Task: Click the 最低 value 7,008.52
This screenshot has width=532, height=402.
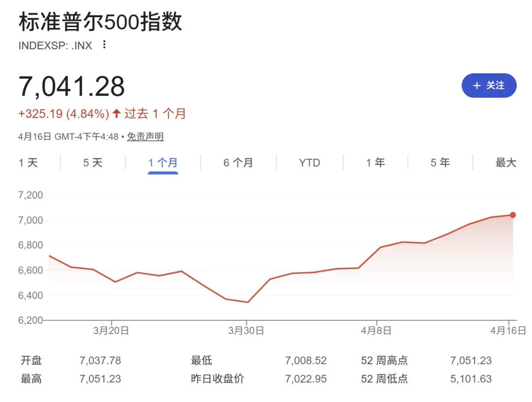Action: click(x=306, y=360)
